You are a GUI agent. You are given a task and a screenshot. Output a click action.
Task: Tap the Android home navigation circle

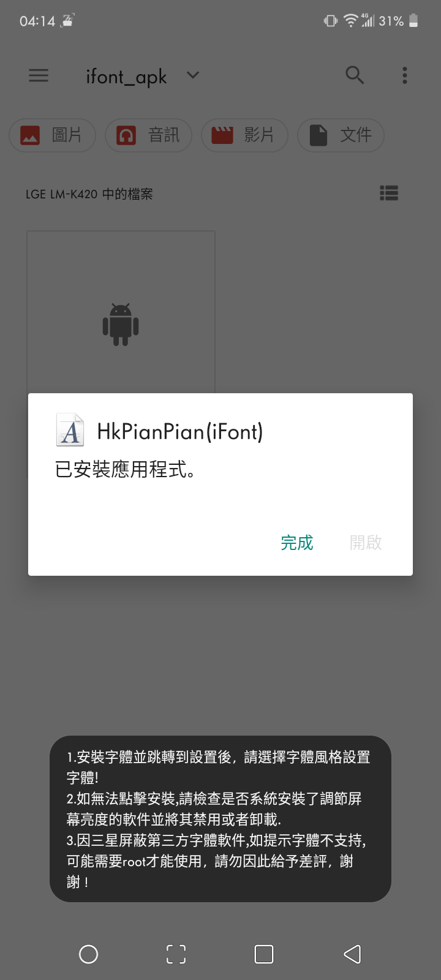pyautogui.click(x=89, y=954)
